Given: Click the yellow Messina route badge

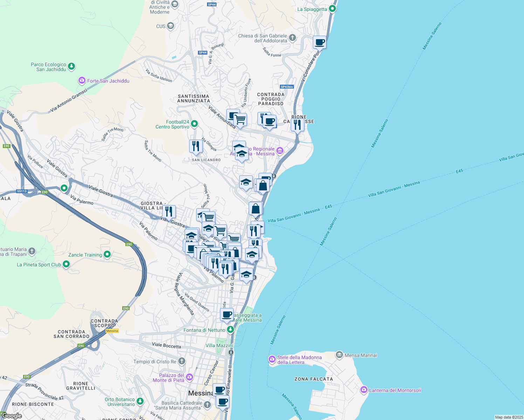Looking at the screenshot, I should coord(112,330).
